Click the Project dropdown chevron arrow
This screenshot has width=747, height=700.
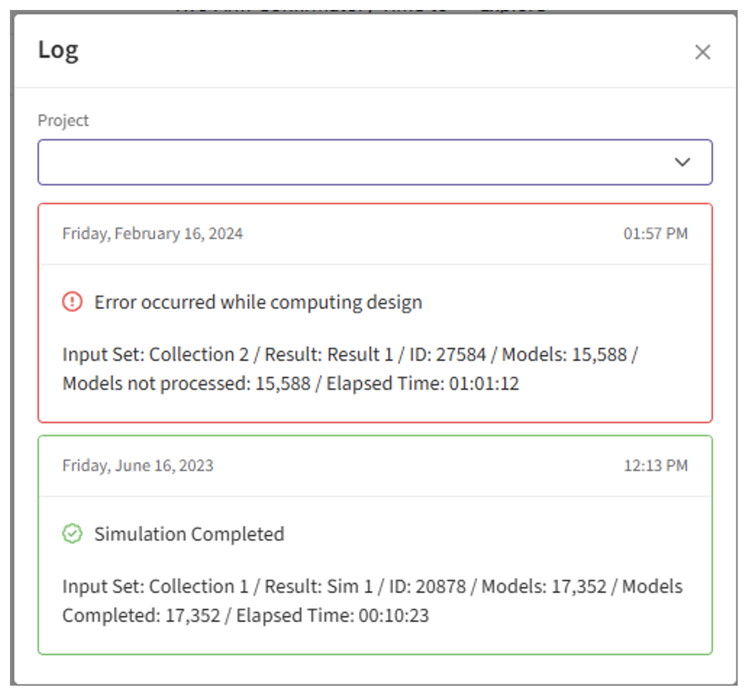point(682,162)
